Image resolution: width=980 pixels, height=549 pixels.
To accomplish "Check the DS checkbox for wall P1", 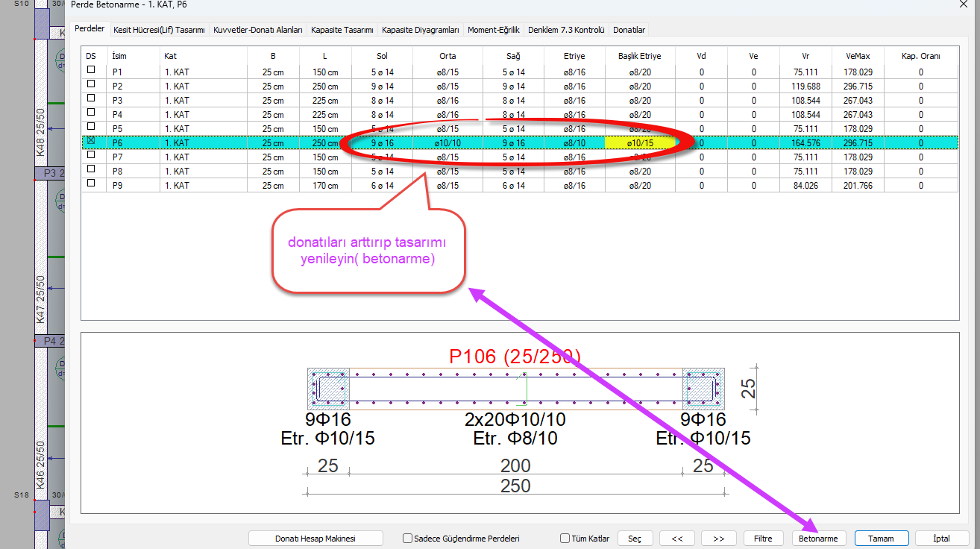I will click(92, 70).
